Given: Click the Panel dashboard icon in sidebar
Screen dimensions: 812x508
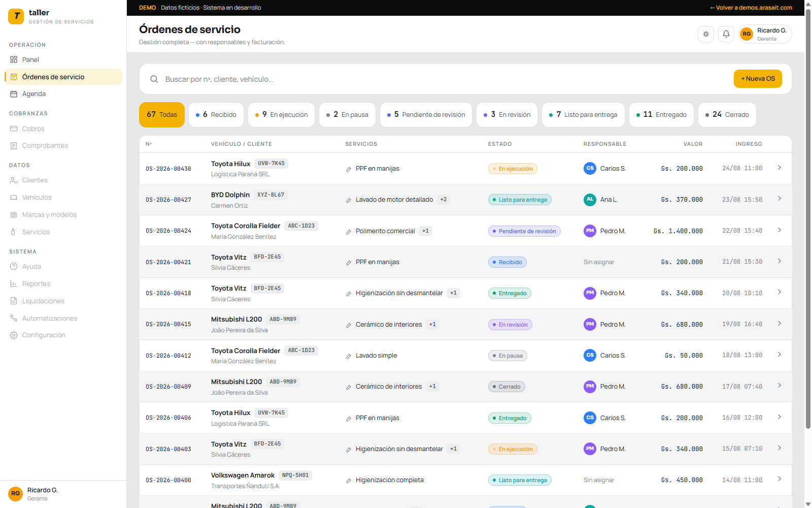Looking at the screenshot, I should click(x=14, y=59).
